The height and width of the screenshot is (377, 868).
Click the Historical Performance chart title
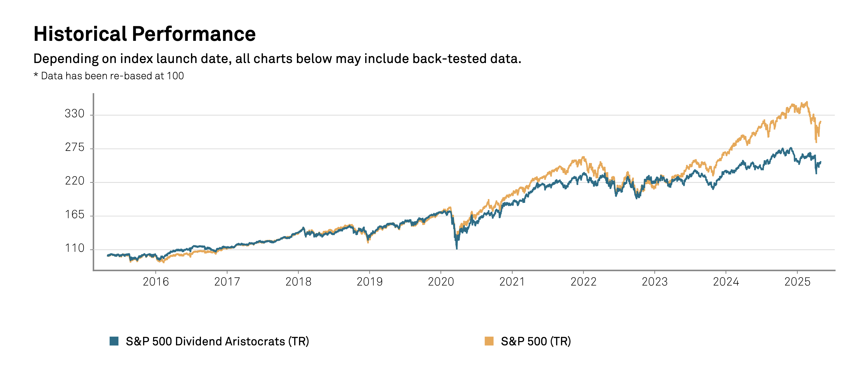click(145, 34)
